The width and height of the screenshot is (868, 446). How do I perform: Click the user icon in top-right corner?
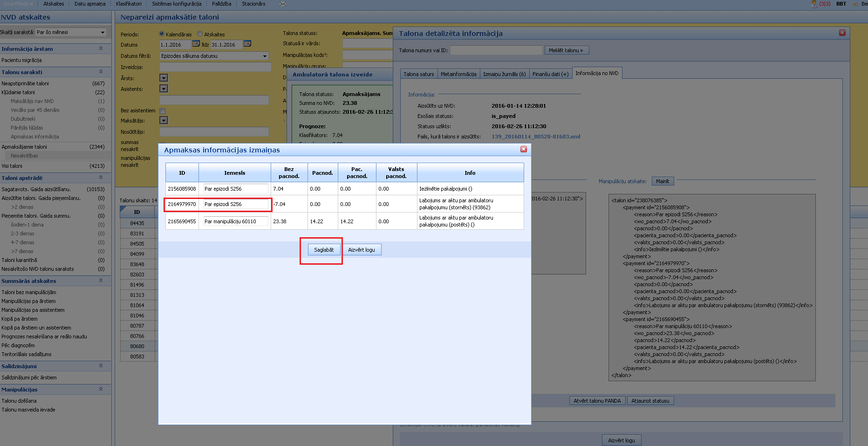pos(814,4)
